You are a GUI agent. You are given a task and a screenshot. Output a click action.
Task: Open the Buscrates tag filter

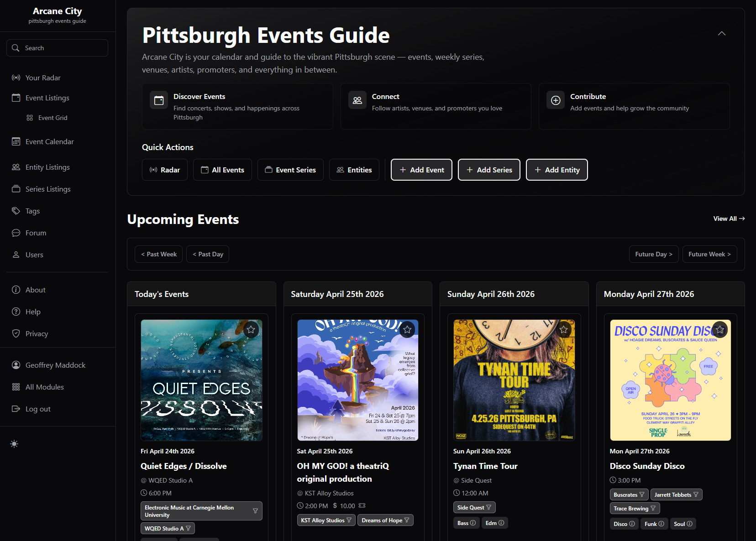[642, 494]
